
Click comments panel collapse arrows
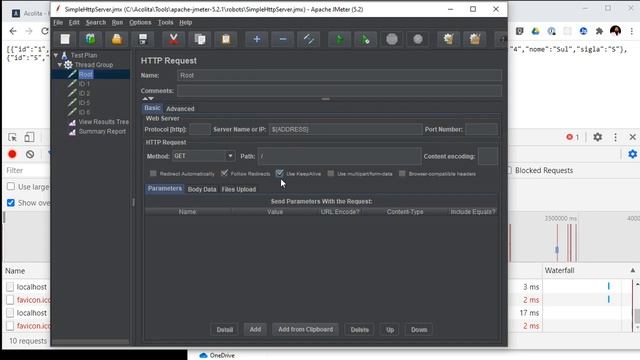[x=148, y=99]
